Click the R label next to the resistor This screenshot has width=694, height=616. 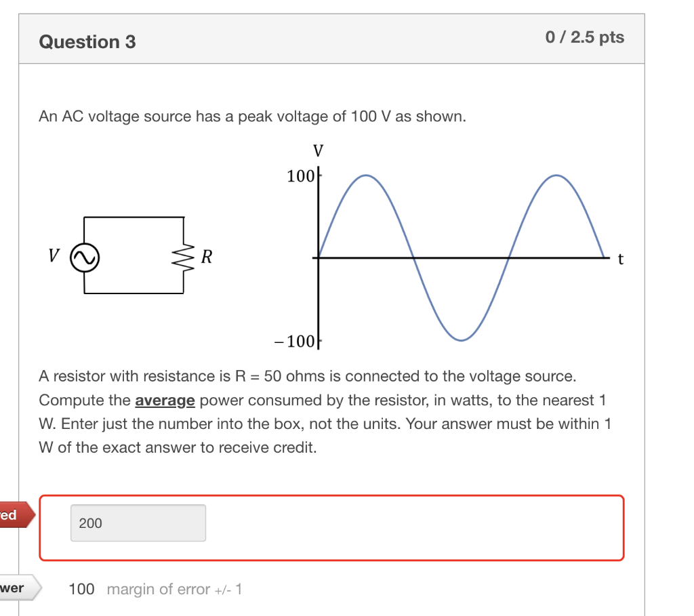point(205,256)
